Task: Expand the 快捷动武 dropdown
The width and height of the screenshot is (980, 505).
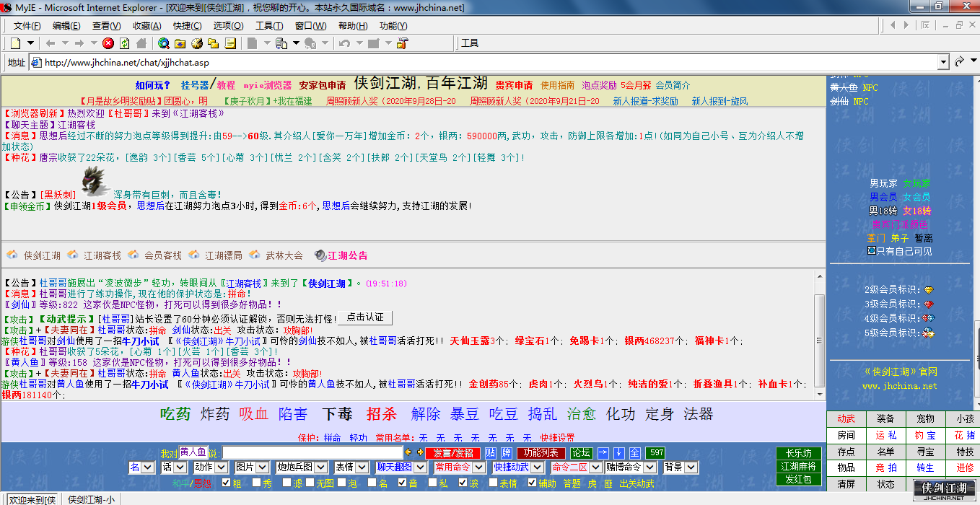Action: pos(518,467)
